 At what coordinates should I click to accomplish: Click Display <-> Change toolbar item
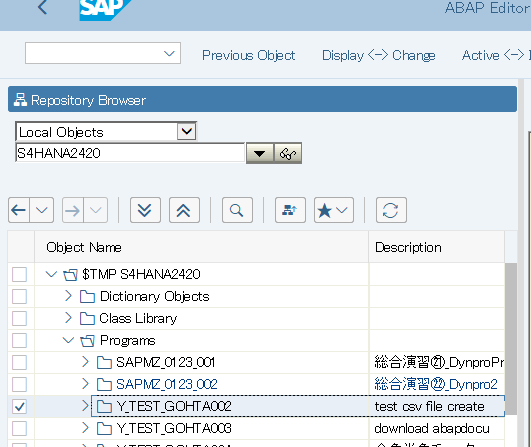coord(379,55)
